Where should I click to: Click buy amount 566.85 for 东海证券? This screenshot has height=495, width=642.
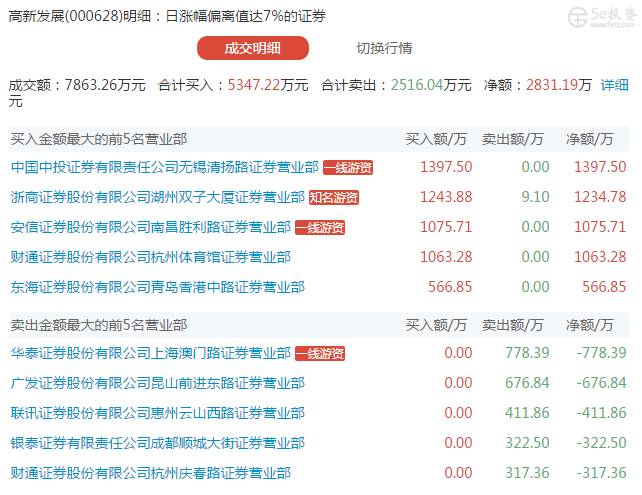[450, 287]
